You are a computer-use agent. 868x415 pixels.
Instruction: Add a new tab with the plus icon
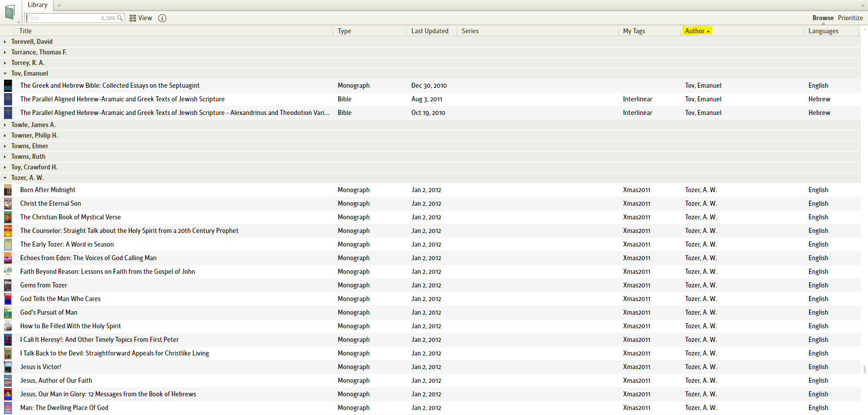(59, 5)
